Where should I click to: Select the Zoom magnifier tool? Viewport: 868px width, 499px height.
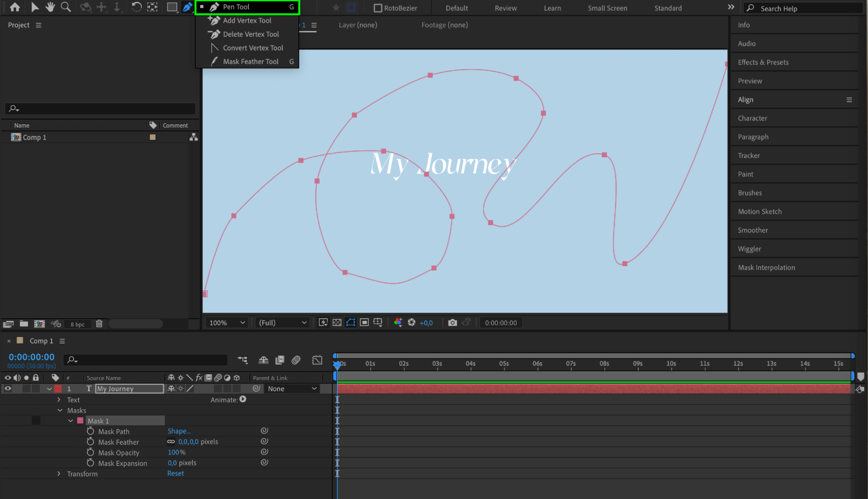click(66, 7)
